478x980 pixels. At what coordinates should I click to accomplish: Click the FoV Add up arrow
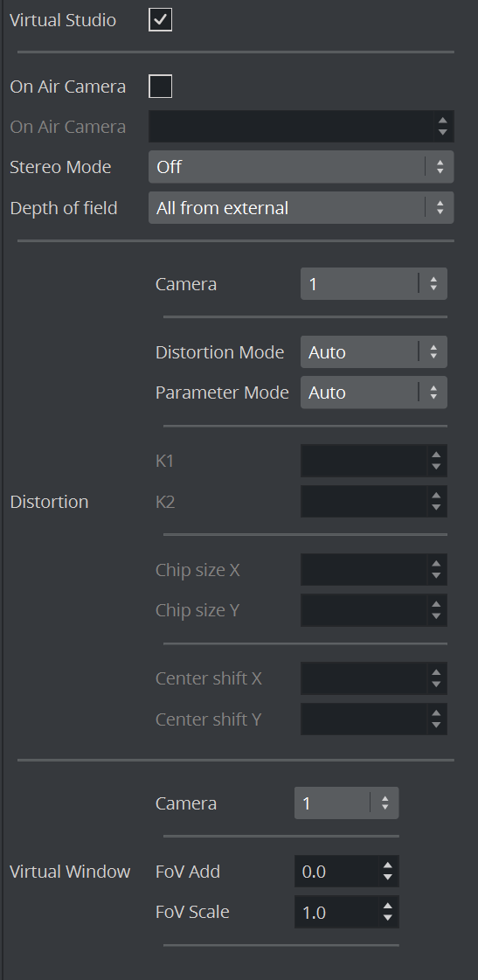click(388, 865)
